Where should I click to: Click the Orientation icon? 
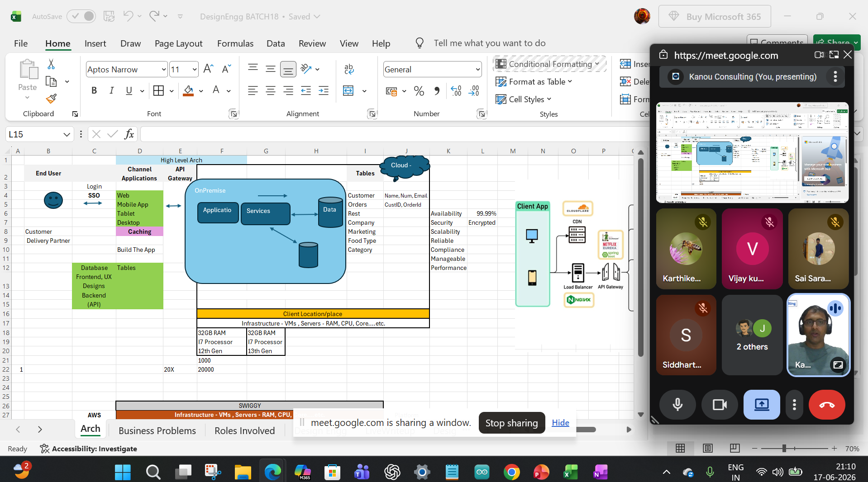tap(306, 69)
